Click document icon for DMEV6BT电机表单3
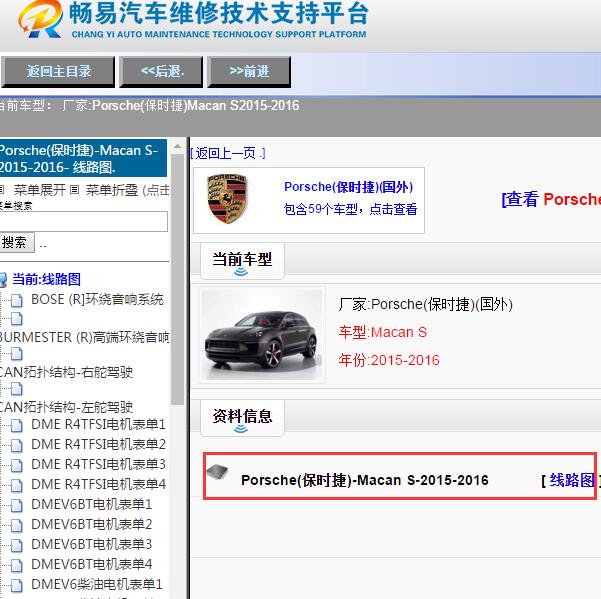The width and height of the screenshot is (601, 599). tap(16, 545)
